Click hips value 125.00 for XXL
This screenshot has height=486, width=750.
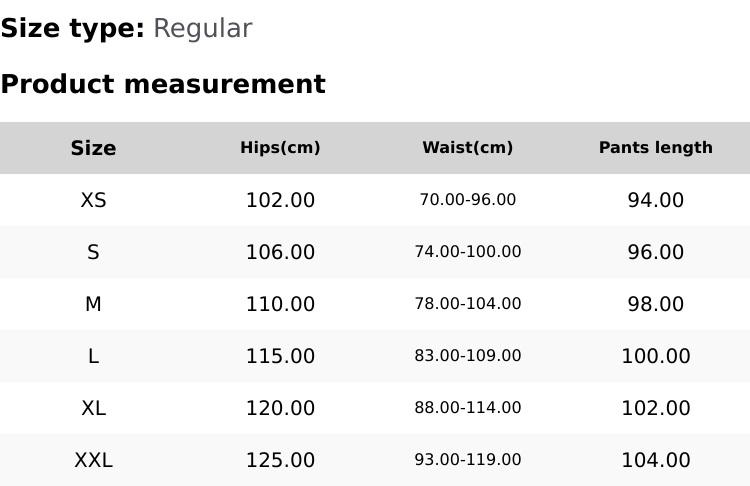[x=280, y=460]
